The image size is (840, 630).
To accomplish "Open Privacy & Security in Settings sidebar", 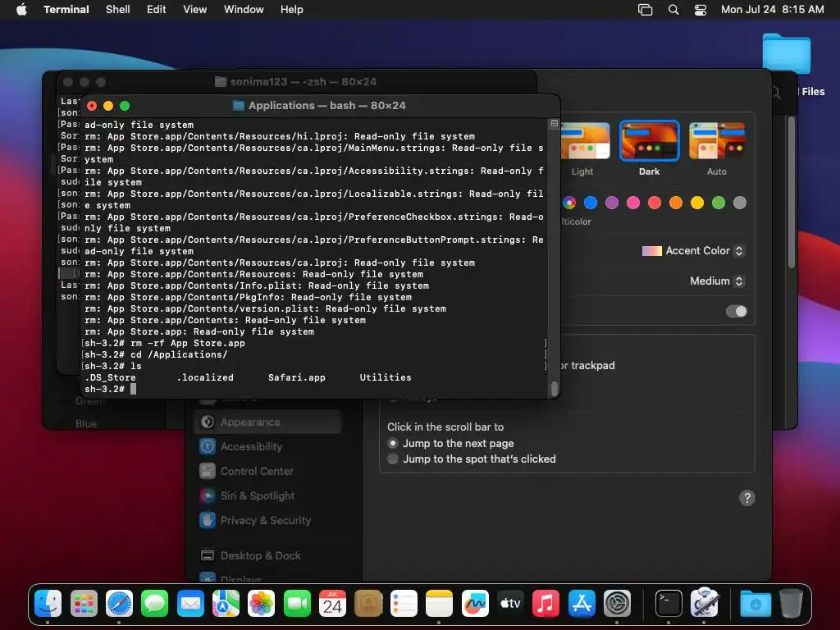I will click(x=268, y=520).
